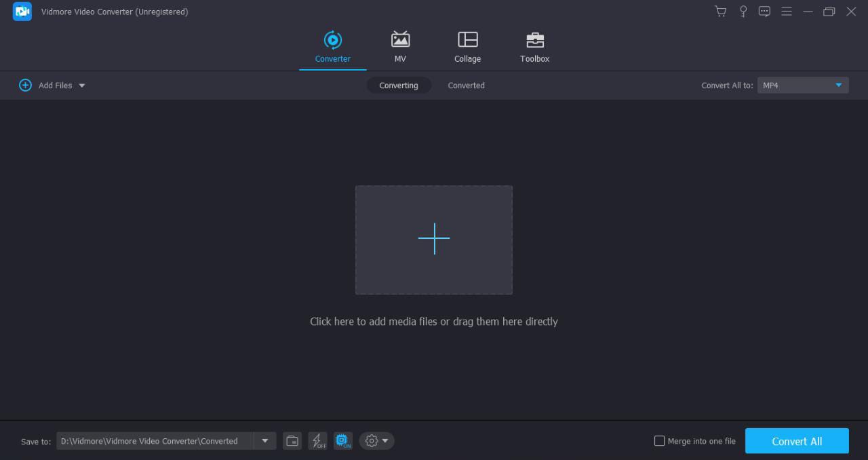Show the Converting list
This screenshot has height=460, width=868.
coord(399,85)
